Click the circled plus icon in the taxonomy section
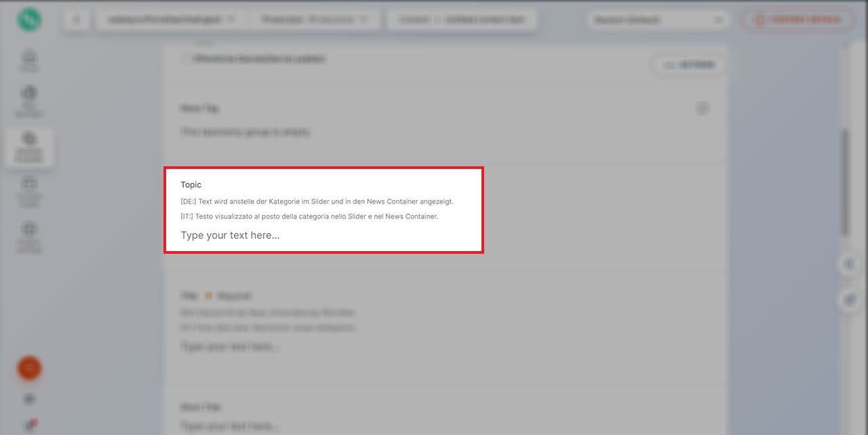The width and height of the screenshot is (868, 435). [x=702, y=108]
